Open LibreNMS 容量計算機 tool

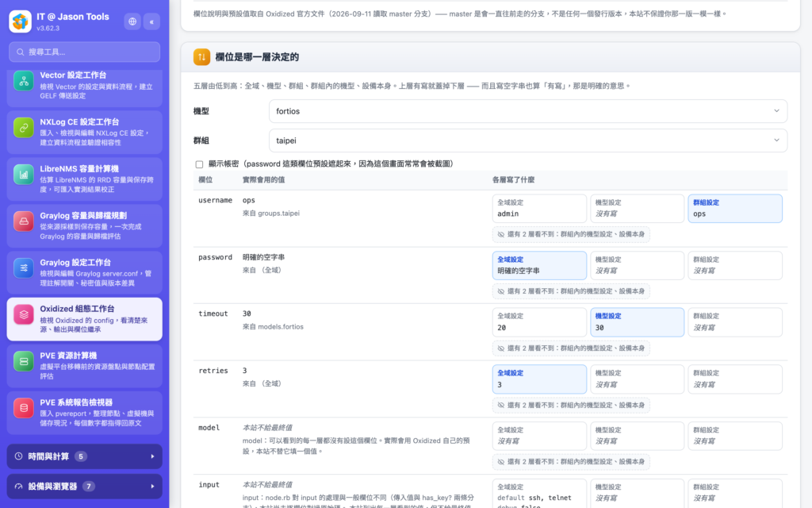[x=84, y=179]
